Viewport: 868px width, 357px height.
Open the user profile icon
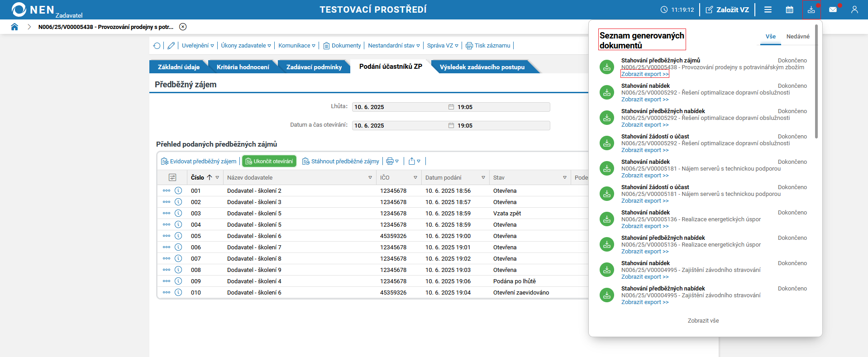pyautogui.click(x=854, y=10)
